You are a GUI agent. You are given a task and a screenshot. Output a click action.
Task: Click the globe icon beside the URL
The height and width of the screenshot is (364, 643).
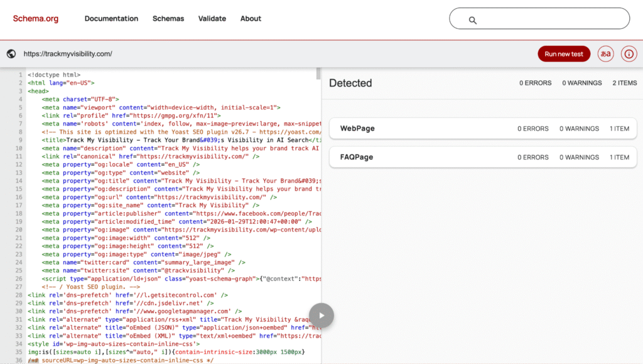(11, 54)
